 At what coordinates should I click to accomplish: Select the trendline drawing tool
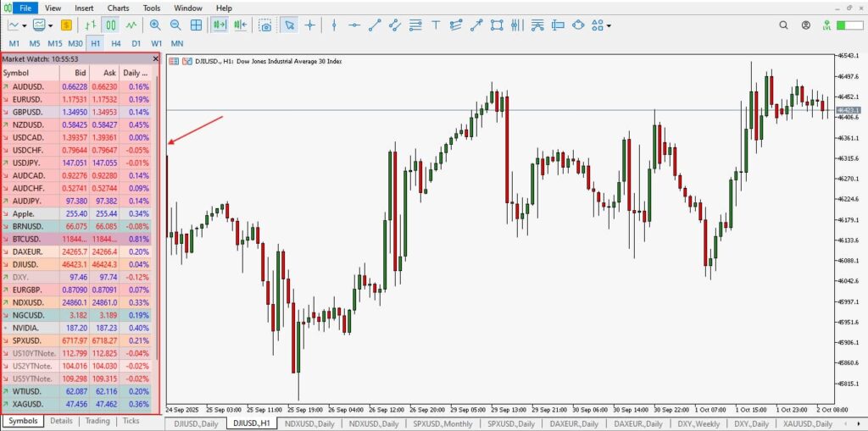(375, 25)
